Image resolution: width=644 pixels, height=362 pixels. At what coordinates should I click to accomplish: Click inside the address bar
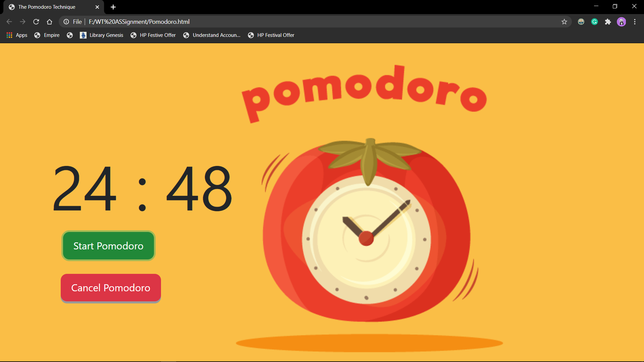235,21
